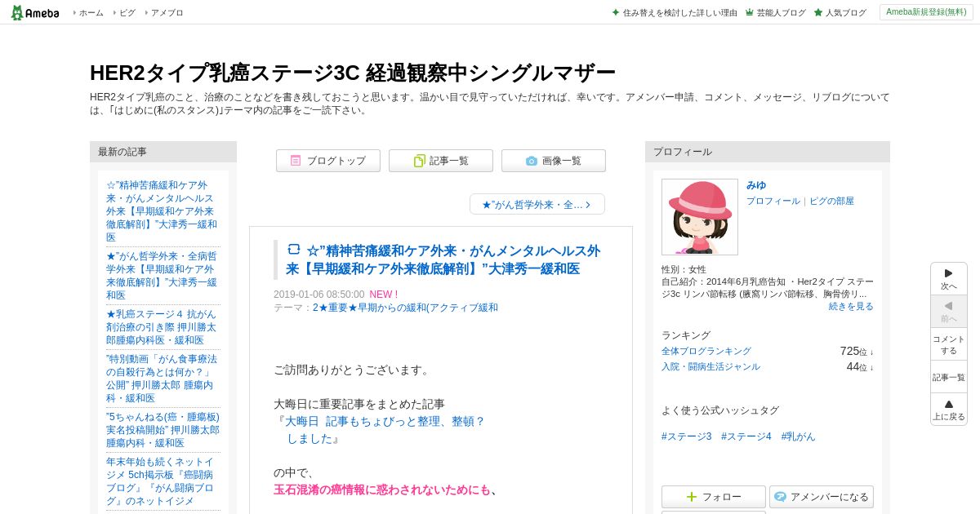
Task: Open the 画像一覧 tab
Action: pyautogui.click(x=554, y=161)
